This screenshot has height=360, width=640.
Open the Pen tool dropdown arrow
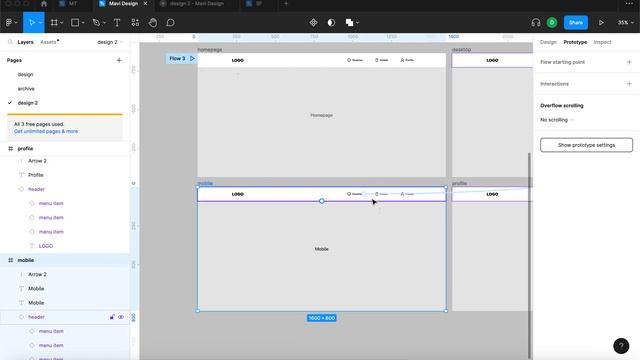(x=104, y=23)
